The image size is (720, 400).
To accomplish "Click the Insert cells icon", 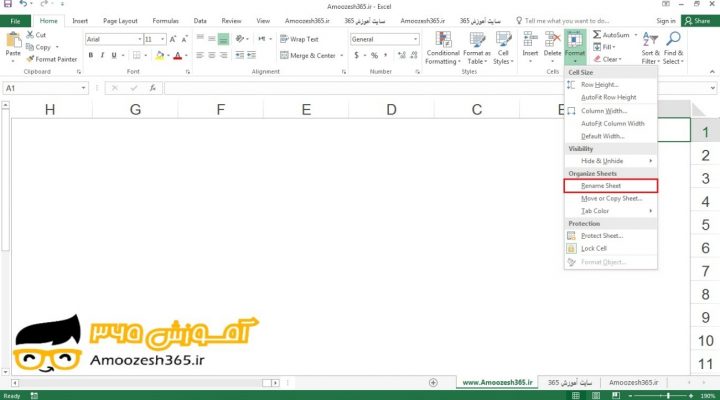I will [x=530, y=39].
